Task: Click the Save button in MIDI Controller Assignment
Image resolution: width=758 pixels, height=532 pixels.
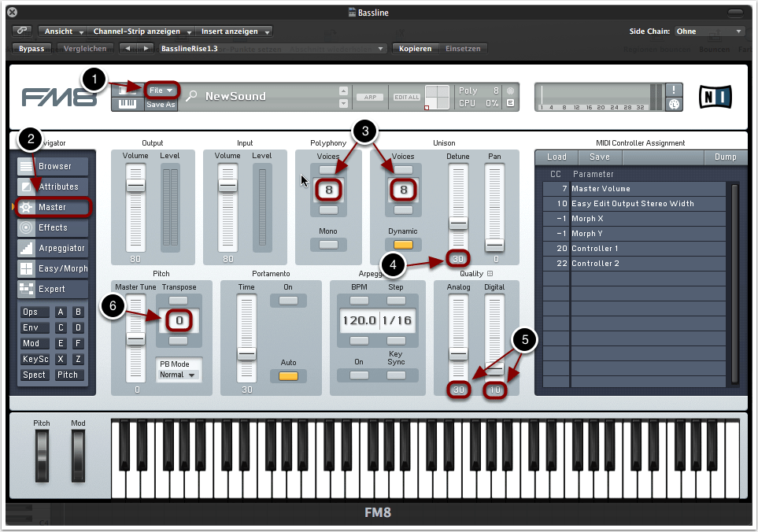Action: pyautogui.click(x=600, y=157)
